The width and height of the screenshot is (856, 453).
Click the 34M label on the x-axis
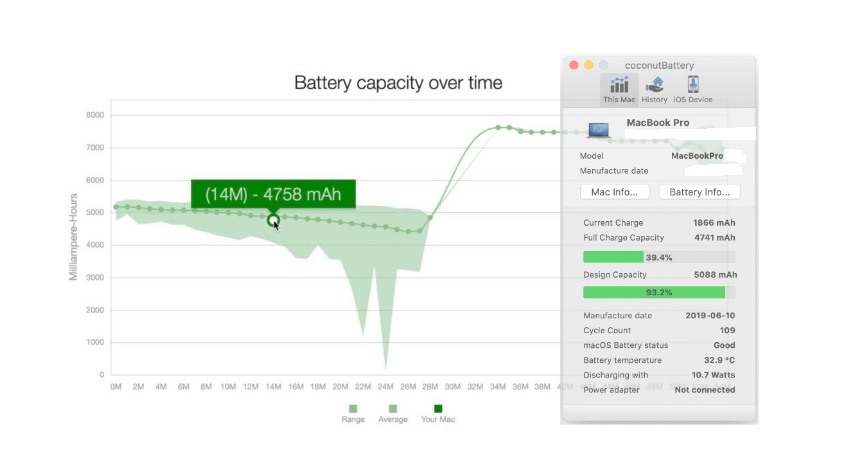click(x=497, y=386)
